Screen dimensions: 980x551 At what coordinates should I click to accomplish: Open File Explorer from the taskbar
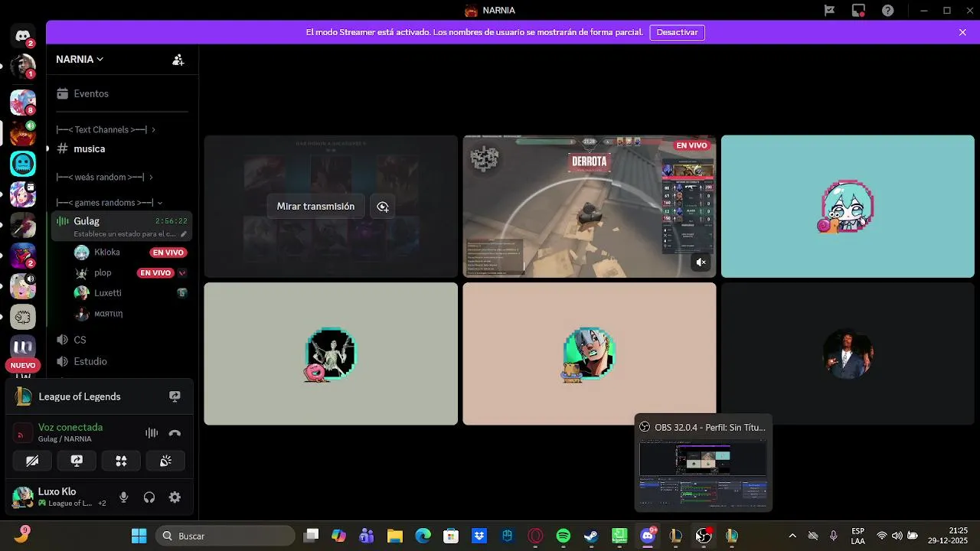(x=395, y=536)
